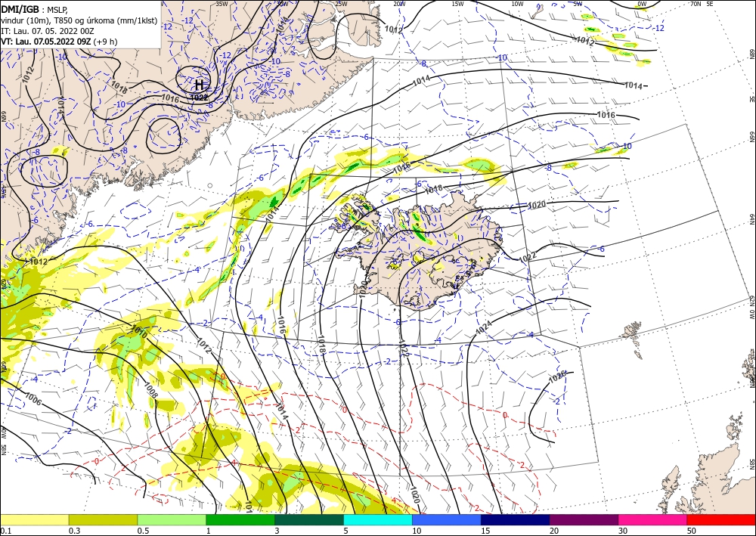Click the "1008" isobar label
Screen dimensions: 756x536
coord(150,391)
